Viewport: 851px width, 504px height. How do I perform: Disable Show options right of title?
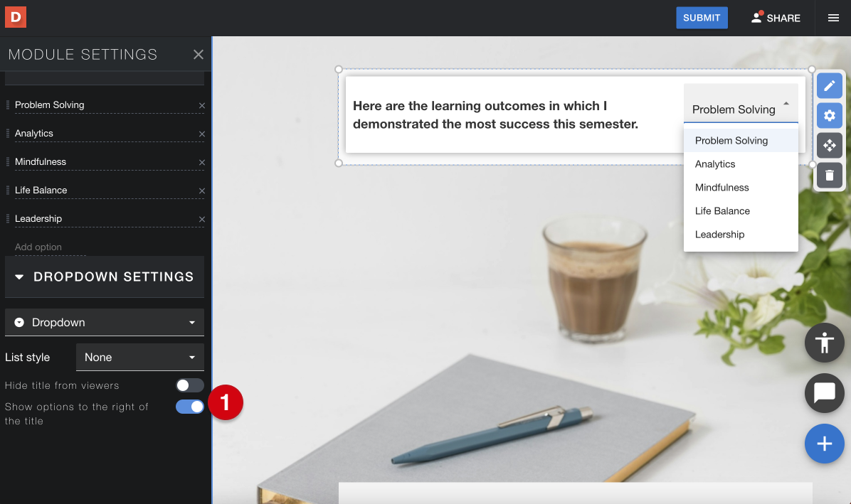(x=189, y=407)
